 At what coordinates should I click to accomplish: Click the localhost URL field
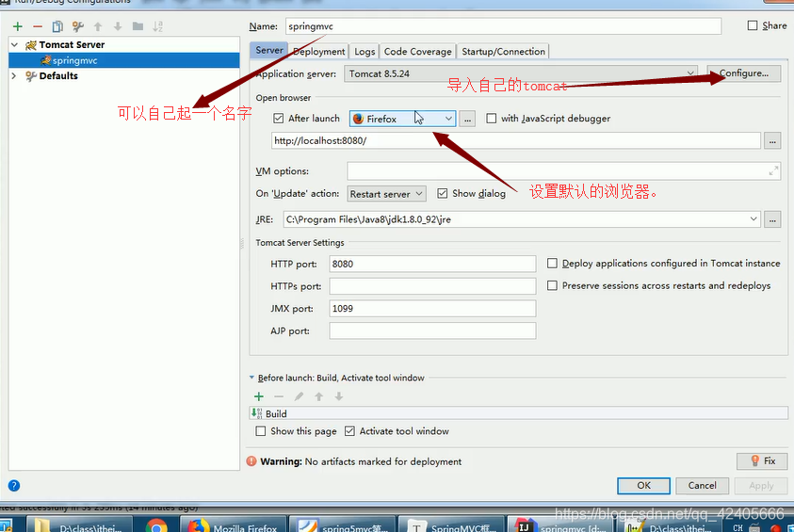[x=516, y=140]
